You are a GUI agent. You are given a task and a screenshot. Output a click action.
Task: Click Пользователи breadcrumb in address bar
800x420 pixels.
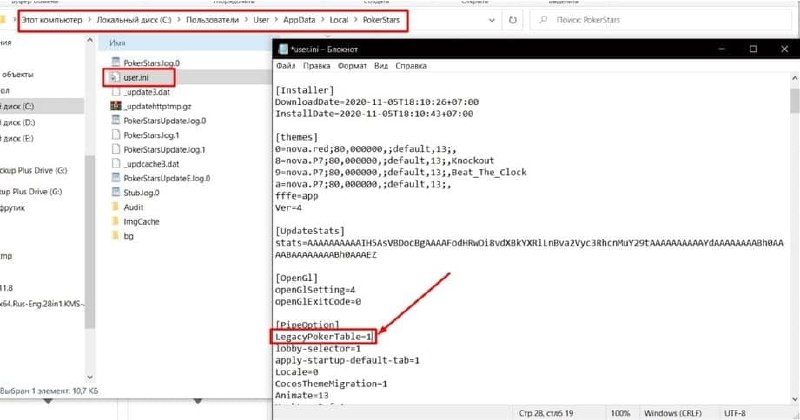(212, 20)
